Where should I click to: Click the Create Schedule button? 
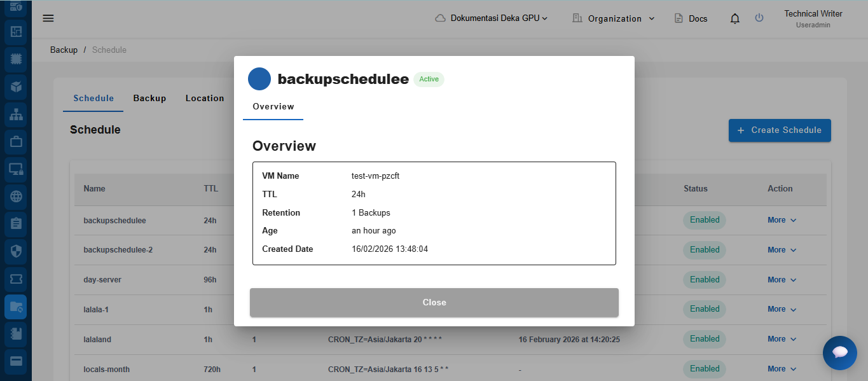click(x=779, y=130)
